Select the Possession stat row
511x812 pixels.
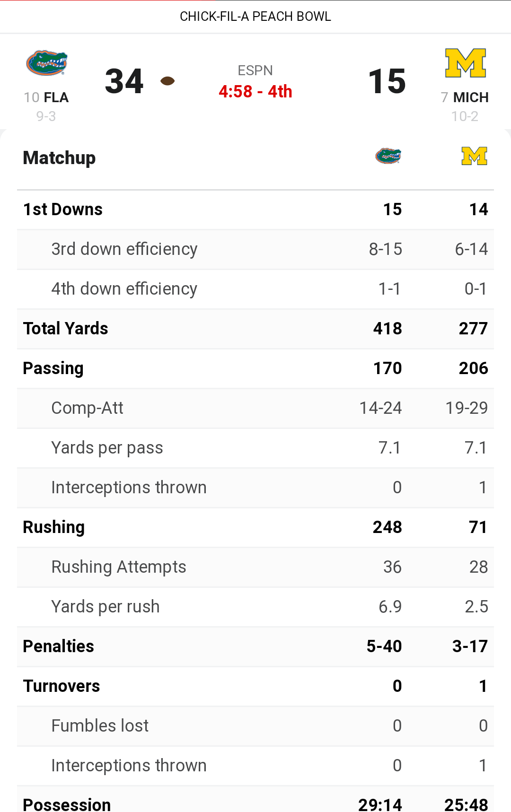tap(255, 800)
